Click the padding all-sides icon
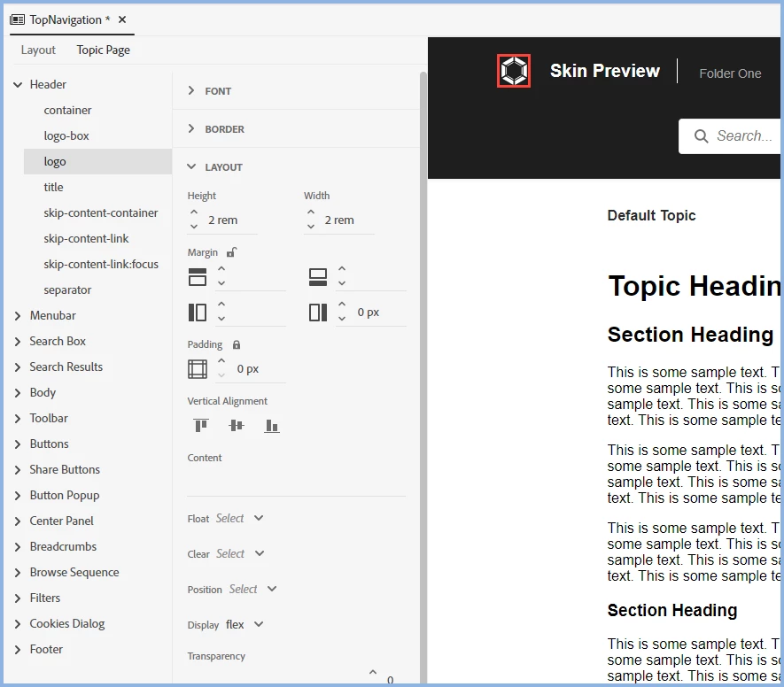 click(x=198, y=369)
